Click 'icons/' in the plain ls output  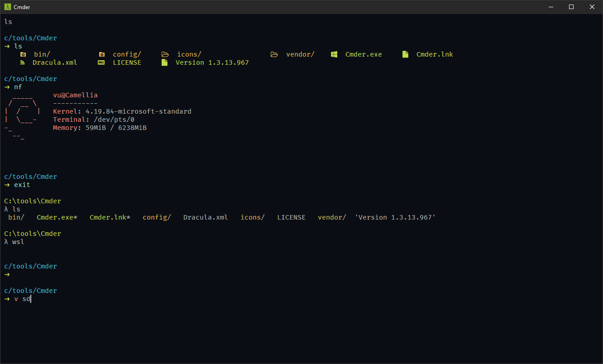253,217
